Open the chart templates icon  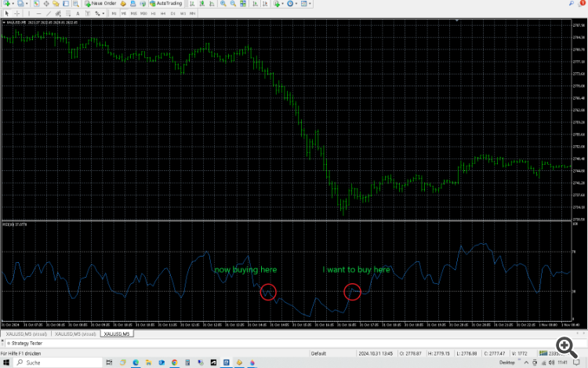coord(303,3)
